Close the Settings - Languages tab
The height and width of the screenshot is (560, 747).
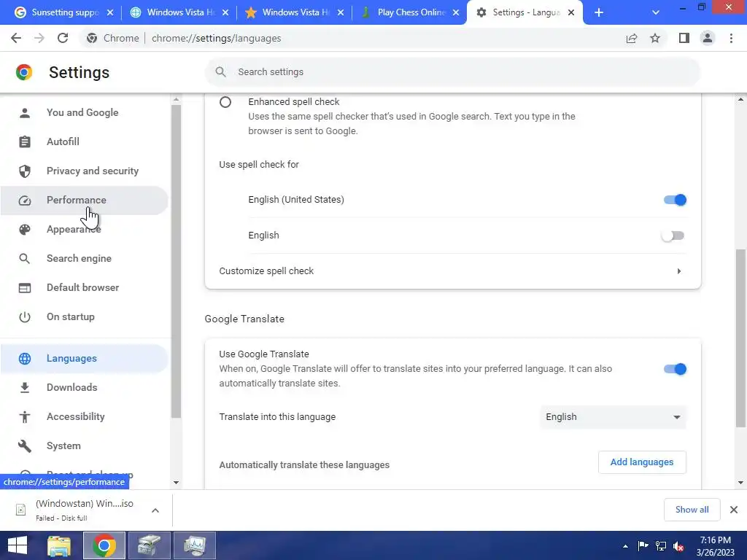[x=571, y=12]
